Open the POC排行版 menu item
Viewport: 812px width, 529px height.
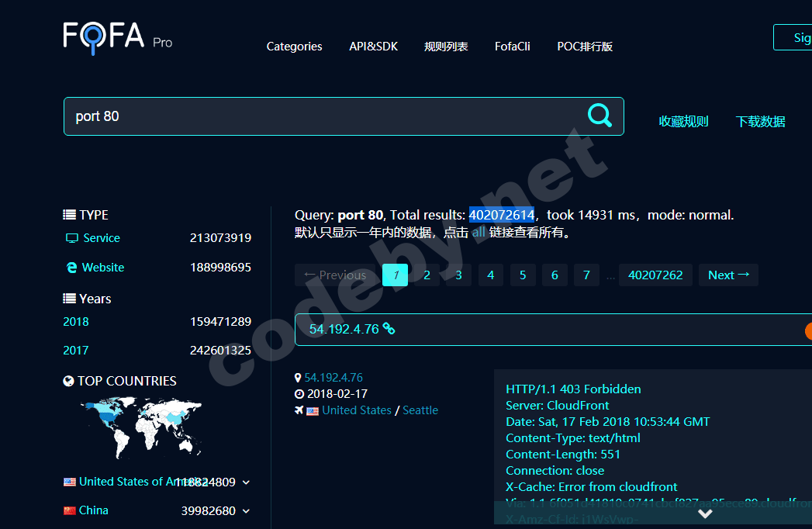coord(585,47)
